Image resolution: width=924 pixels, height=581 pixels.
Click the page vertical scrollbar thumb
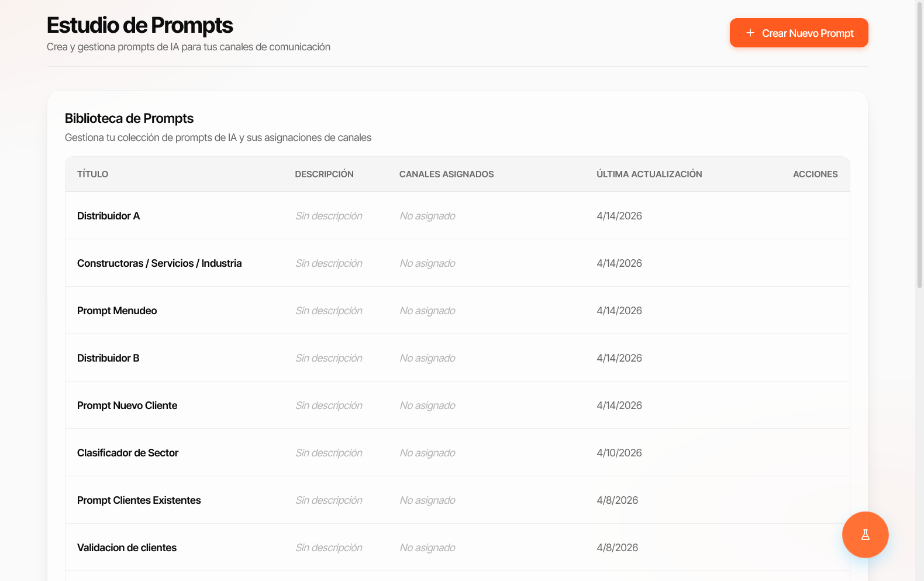[919, 144]
